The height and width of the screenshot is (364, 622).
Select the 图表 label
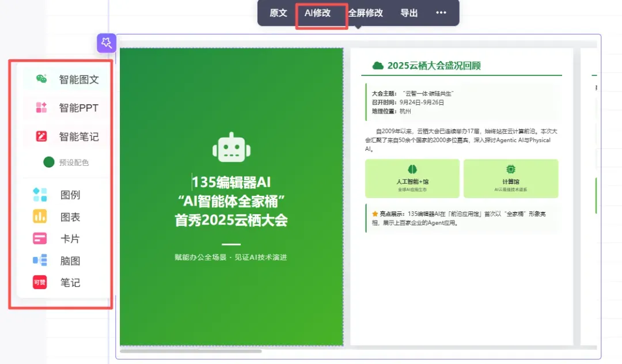70,217
